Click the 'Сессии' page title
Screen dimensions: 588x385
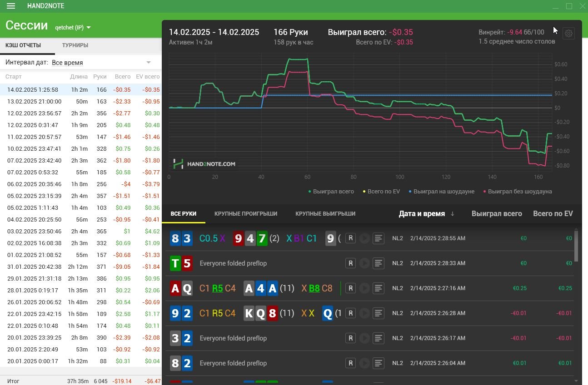tap(26, 25)
